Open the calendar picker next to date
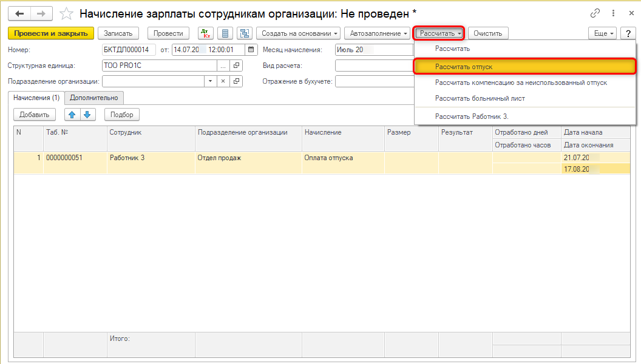This screenshot has width=641, height=364. (x=250, y=50)
